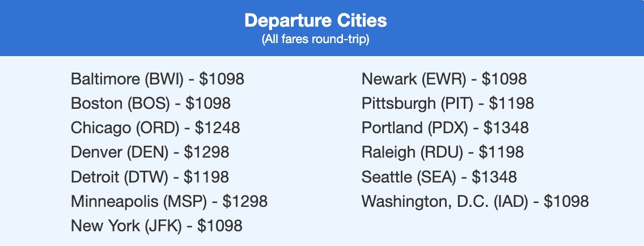Screen dimensions: 644x246
Task: Click Chicago's $1248 fare price
Action: [x=217, y=128]
